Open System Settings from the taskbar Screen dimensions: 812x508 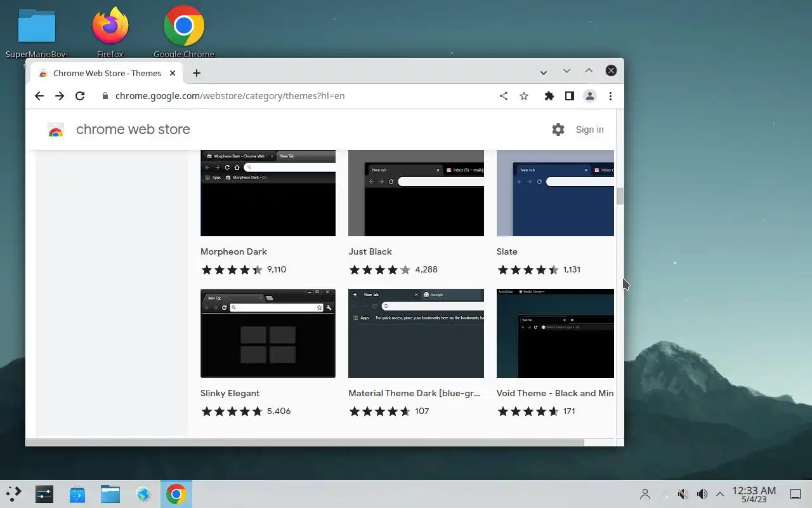pyautogui.click(x=44, y=494)
